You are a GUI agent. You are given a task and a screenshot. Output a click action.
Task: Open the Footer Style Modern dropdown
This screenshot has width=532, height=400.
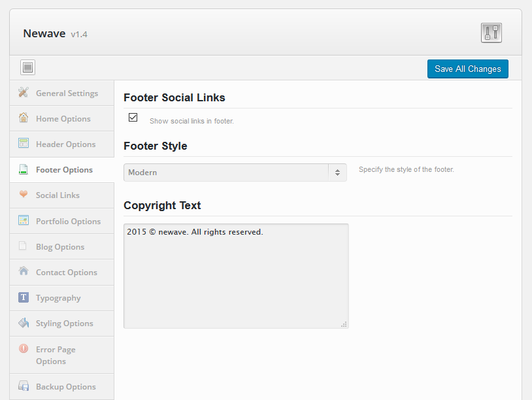(235, 173)
